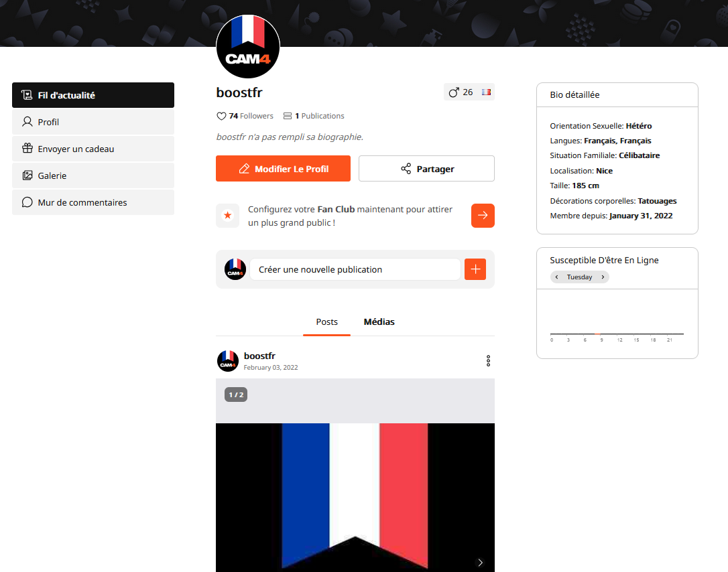
Task: Show the previous day in online schedule
Action: 556,277
